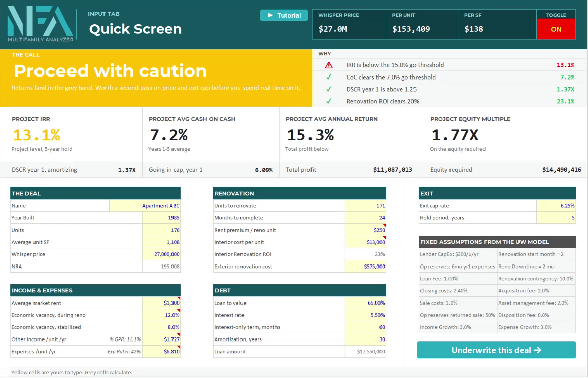Click the NRA calculated value 195,008
This screenshot has height=378, width=588.
(x=161, y=267)
